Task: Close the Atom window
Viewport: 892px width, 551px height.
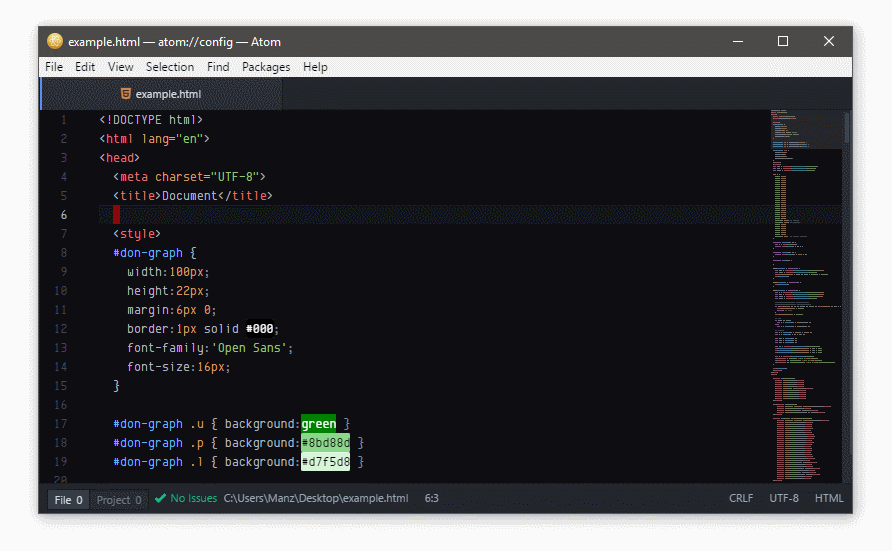Action: tap(829, 42)
